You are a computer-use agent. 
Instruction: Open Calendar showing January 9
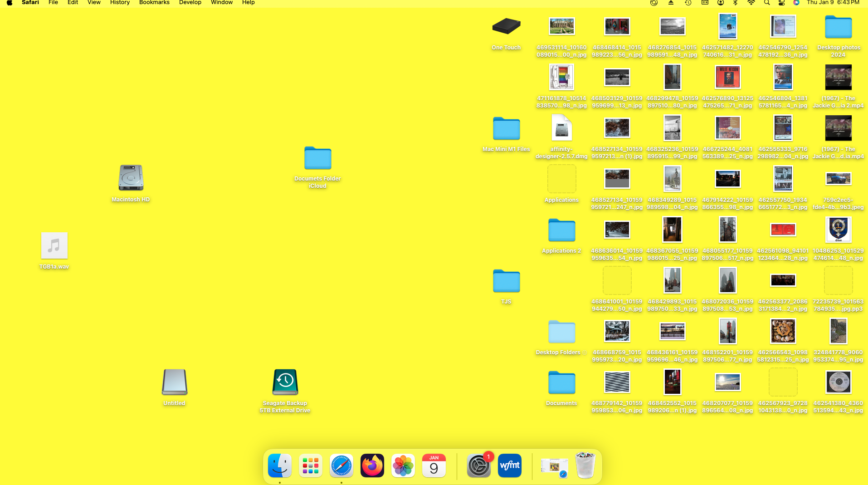[x=434, y=465]
